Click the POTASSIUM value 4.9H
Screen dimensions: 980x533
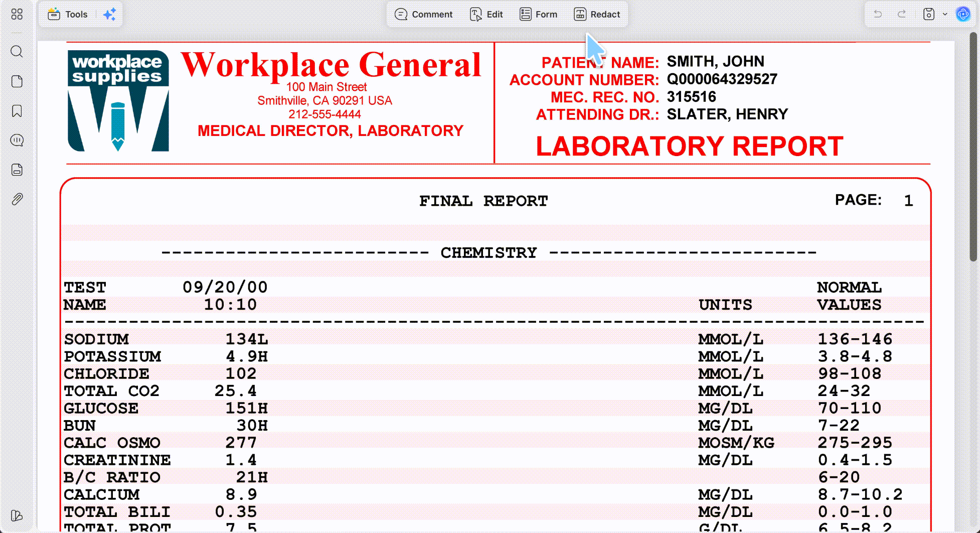pyautogui.click(x=247, y=356)
